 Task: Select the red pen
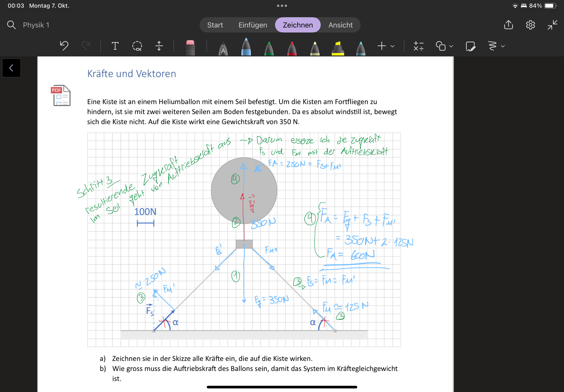click(292, 48)
